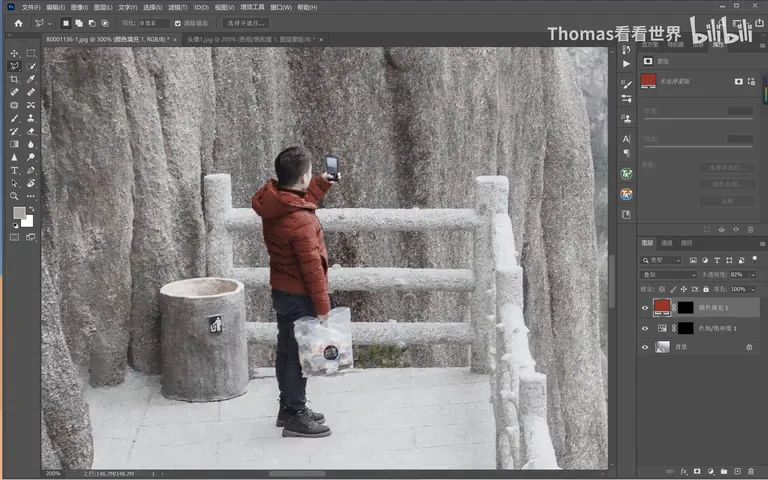Open the layer filter type (类型) dropdown
The width and height of the screenshot is (768, 480).
[661, 260]
